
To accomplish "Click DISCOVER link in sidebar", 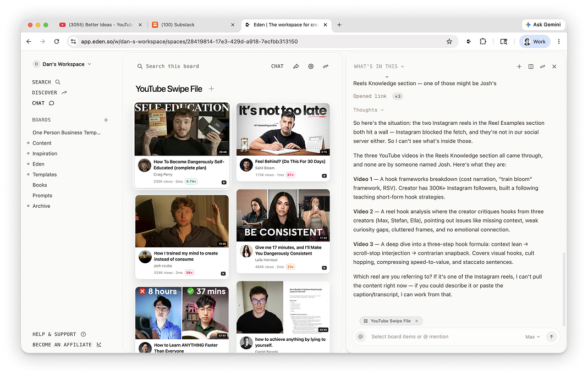I will [x=45, y=92].
